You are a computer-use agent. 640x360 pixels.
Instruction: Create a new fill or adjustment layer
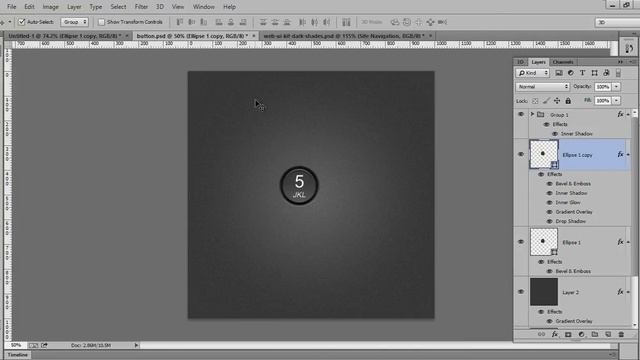click(581, 334)
